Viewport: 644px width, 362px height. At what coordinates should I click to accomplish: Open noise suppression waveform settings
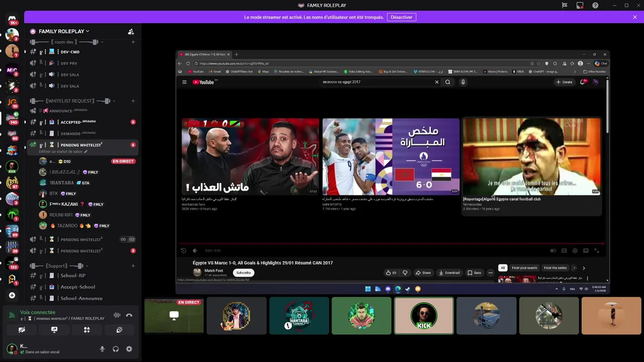pyautogui.click(x=117, y=315)
